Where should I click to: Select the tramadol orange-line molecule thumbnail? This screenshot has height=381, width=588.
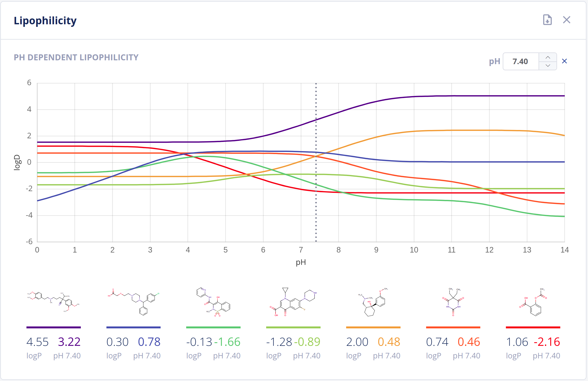pyautogui.click(x=373, y=302)
